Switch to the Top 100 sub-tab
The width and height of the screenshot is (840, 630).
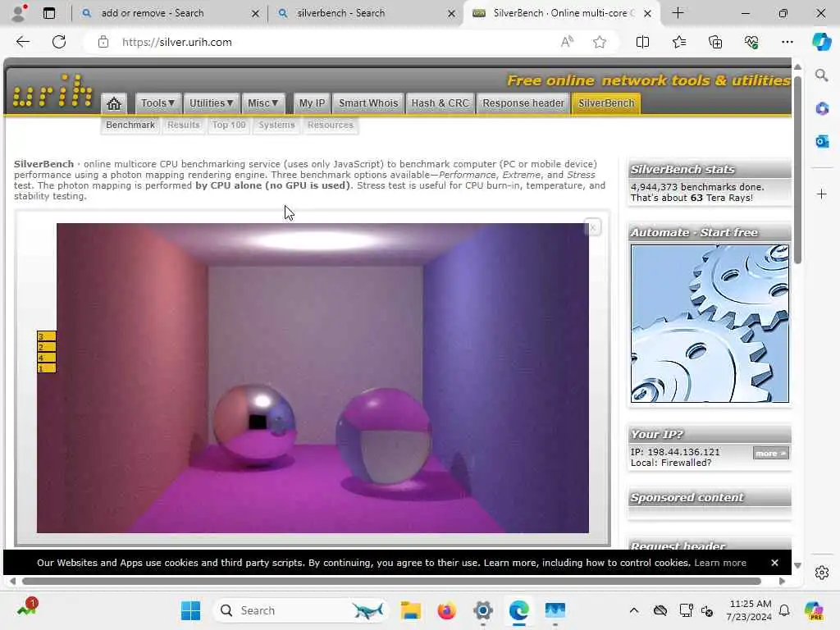pos(229,125)
